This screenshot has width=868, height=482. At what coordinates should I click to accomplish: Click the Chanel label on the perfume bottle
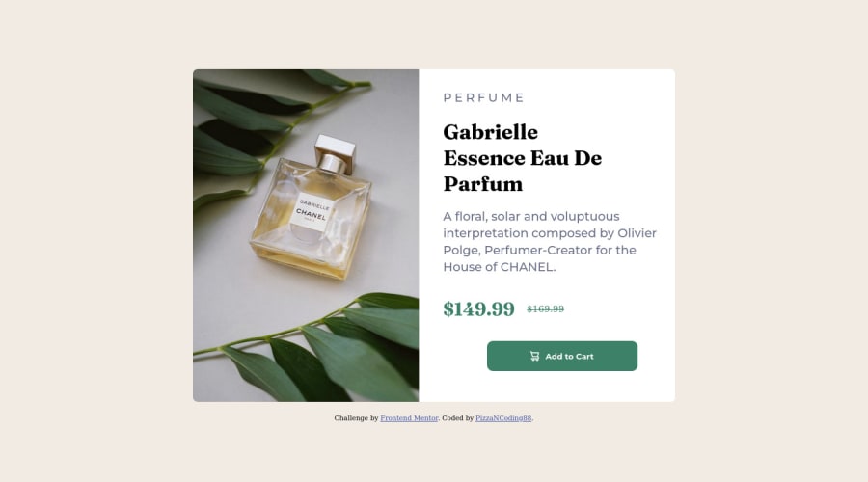[312, 213]
